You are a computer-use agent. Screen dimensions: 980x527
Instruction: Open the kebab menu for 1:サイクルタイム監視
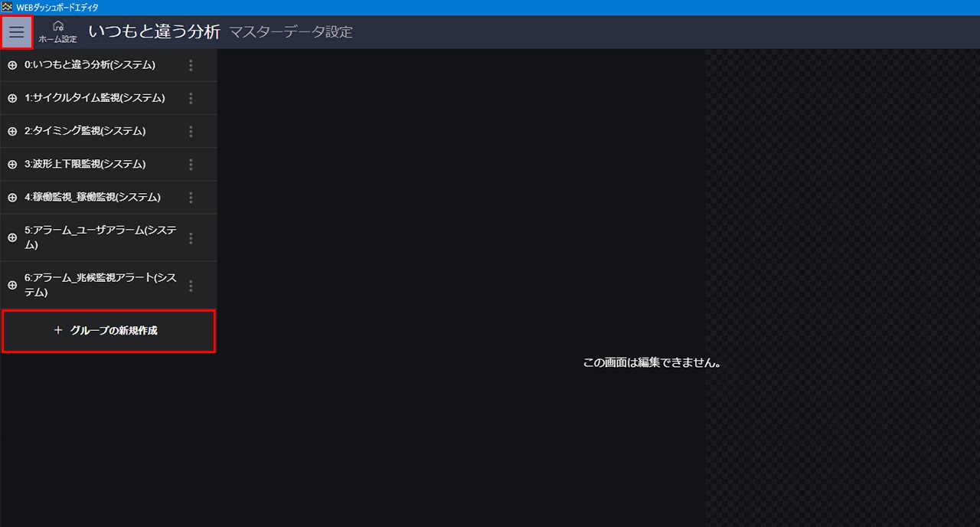point(190,98)
